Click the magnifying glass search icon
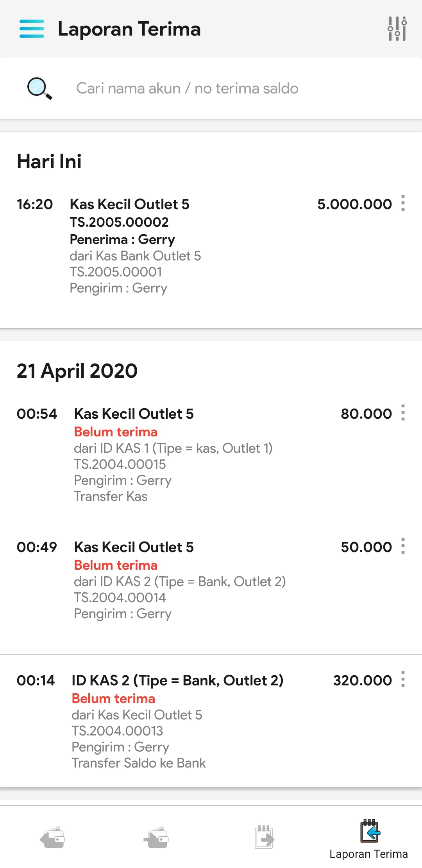The width and height of the screenshot is (422, 868). tap(39, 88)
